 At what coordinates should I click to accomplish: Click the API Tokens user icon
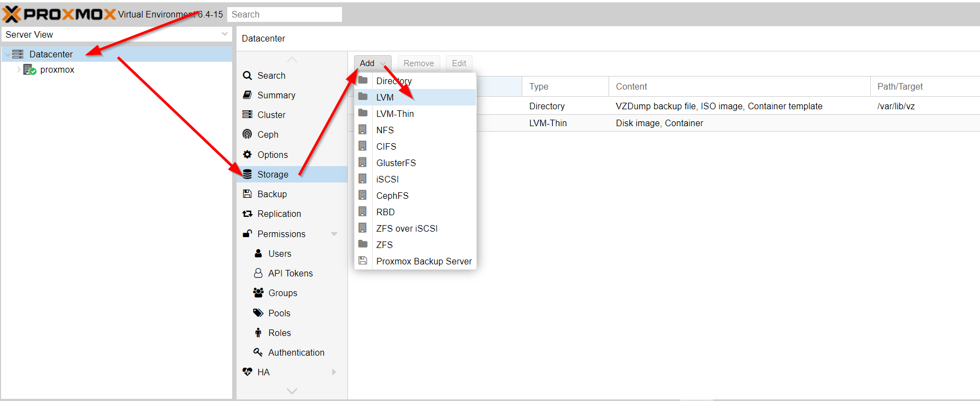click(258, 273)
